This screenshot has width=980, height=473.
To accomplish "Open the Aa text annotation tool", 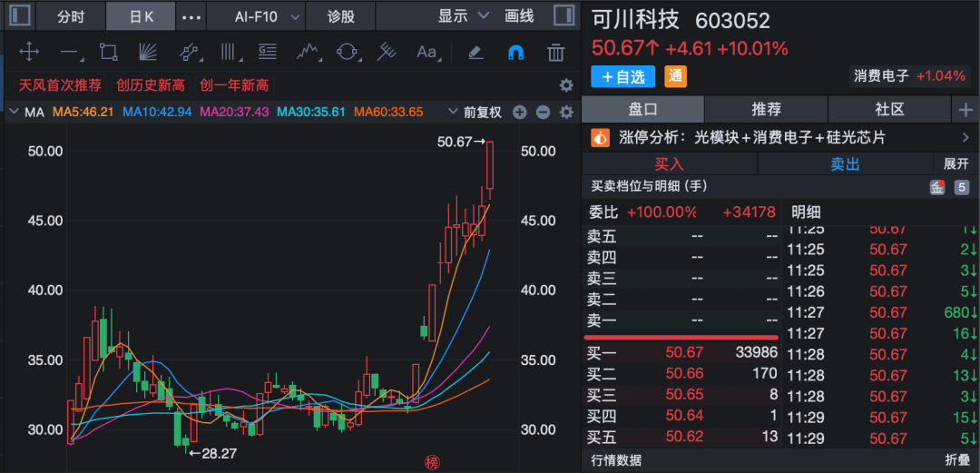I will (426, 52).
